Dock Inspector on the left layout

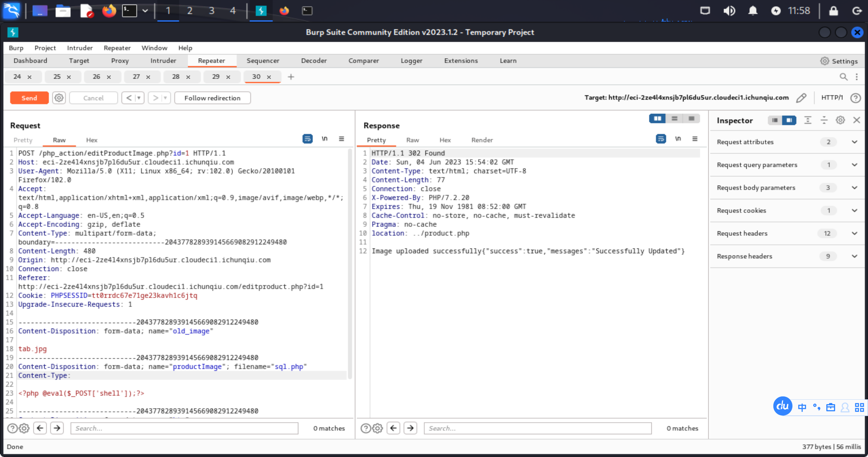(x=775, y=120)
